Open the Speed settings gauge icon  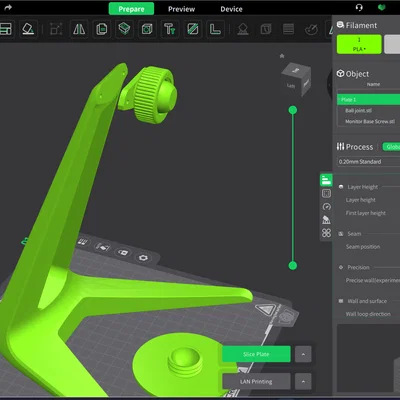click(x=326, y=207)
